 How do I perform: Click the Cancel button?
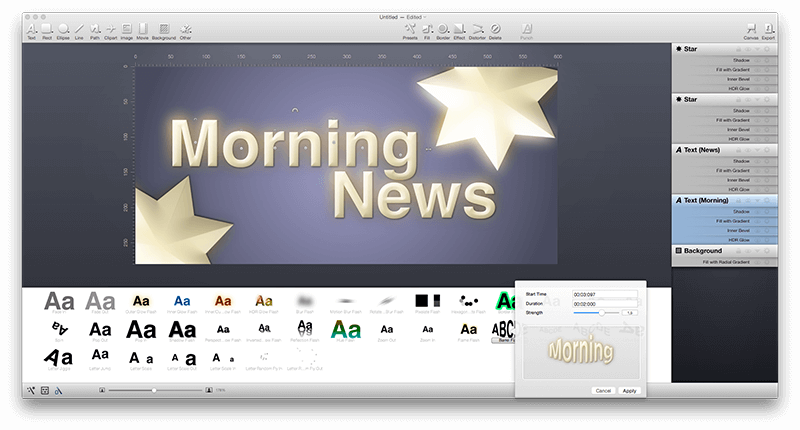click(x=603, y=391)
